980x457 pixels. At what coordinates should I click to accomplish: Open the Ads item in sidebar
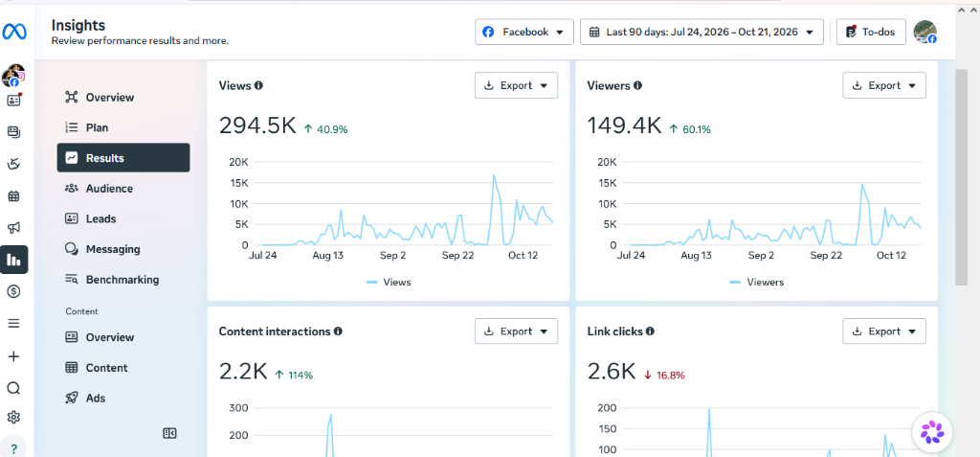point(123,399)
